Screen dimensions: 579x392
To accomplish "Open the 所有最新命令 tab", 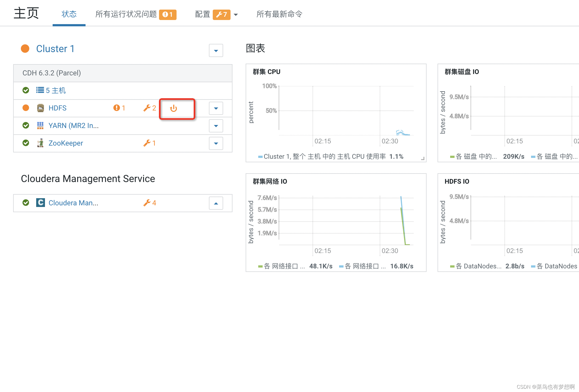I will pyautogui.click(x=279, y=14).
